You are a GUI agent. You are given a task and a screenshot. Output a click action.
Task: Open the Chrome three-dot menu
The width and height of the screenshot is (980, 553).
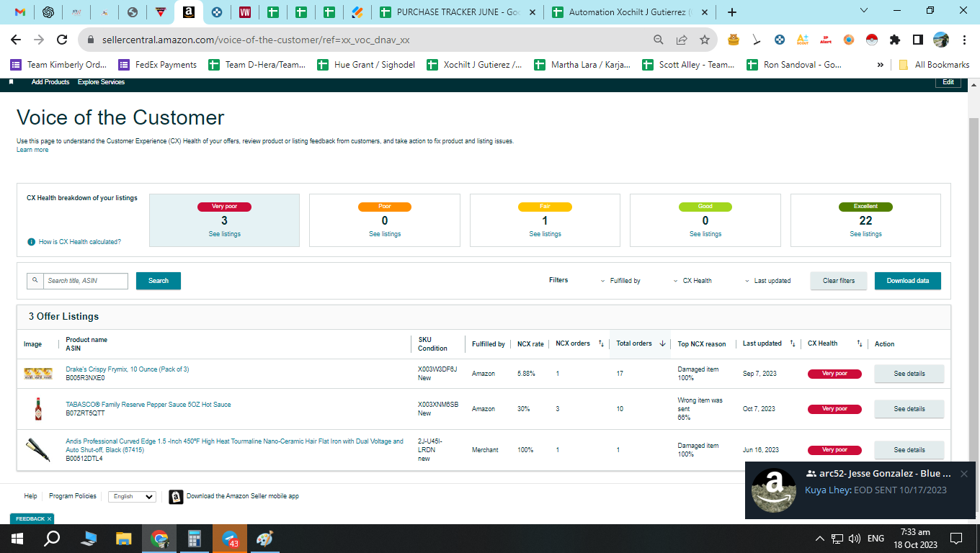pyautogui.click(x=964, y=40)
